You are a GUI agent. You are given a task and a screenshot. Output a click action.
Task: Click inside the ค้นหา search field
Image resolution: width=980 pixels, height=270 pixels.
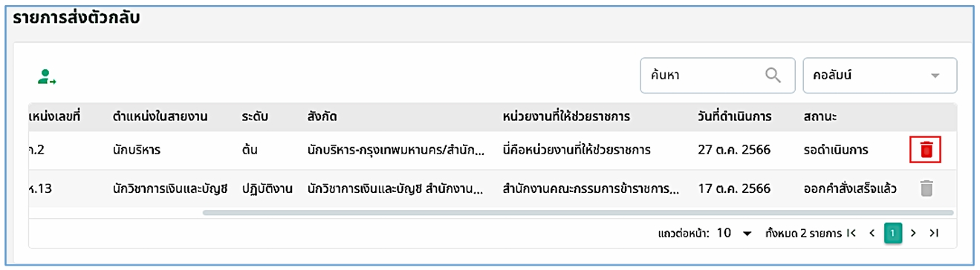pos(718,76)
